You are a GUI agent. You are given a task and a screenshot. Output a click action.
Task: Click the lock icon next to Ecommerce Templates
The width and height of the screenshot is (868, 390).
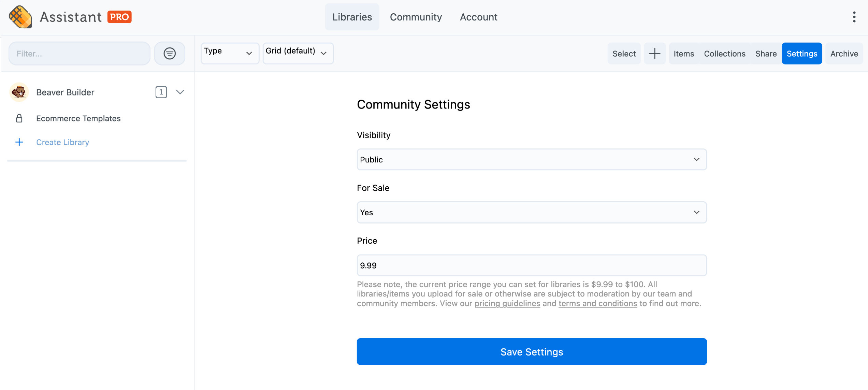19,118
